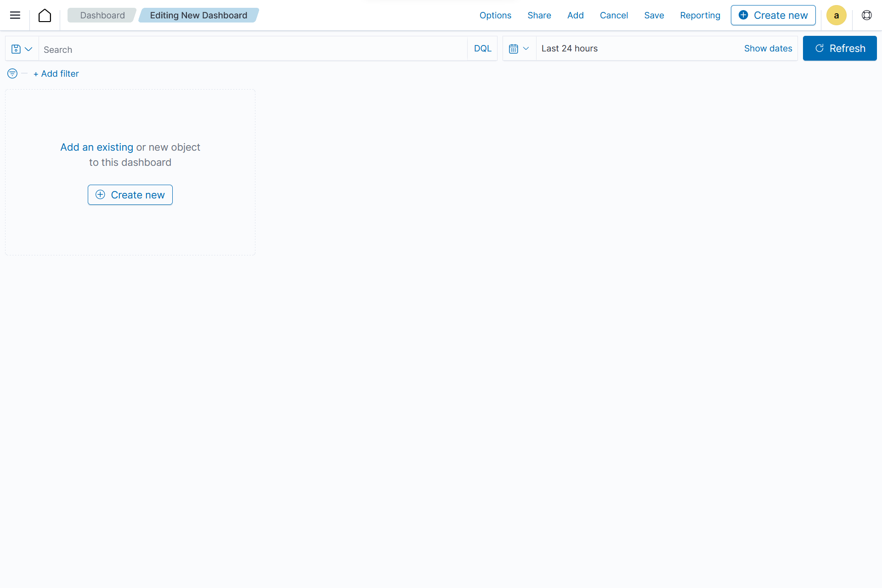Click the user avatar icon

(x=837, y=15)
